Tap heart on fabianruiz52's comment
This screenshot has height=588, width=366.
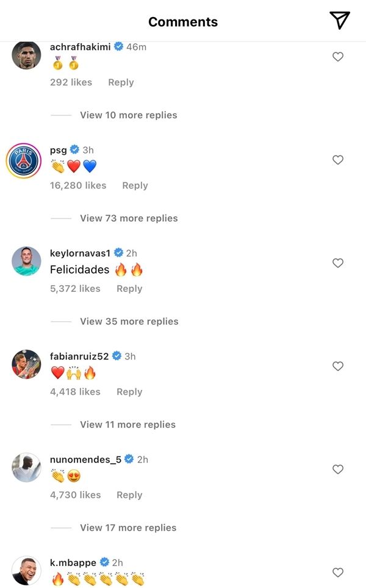(x=338, y=366)
